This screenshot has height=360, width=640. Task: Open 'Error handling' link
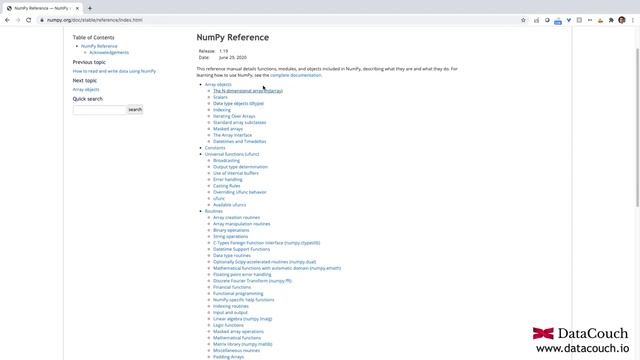228,179
